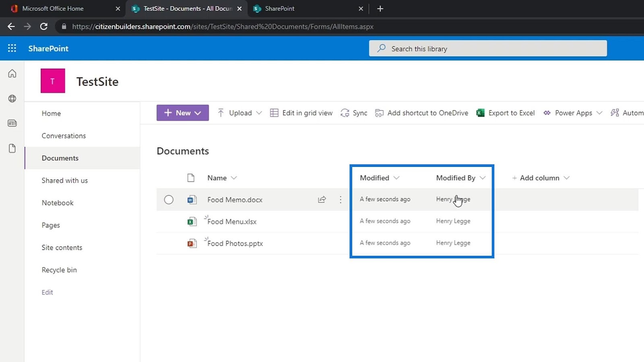Switch to TestSite Documents browser tab

point(187,8)
